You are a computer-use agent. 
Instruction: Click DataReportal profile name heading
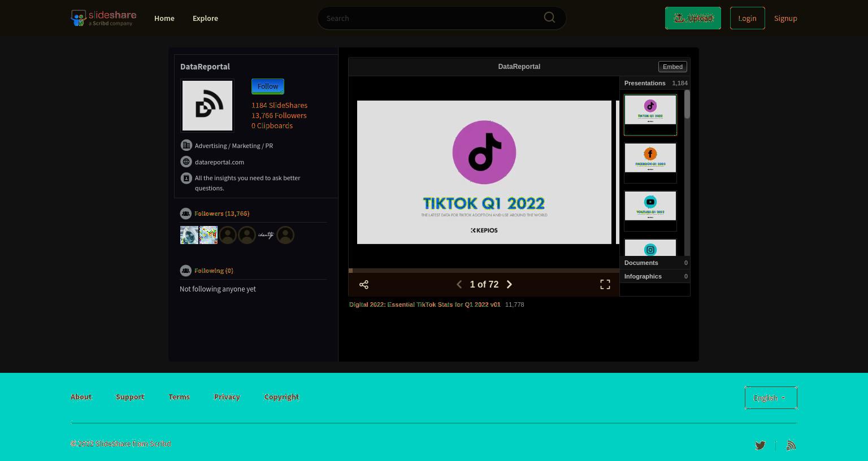[205, 67]
